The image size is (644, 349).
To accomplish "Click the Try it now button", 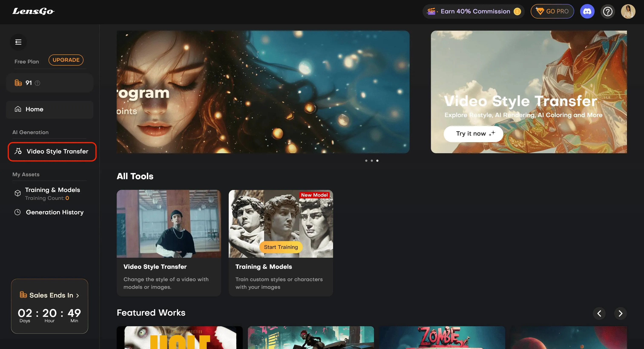I will pos(473,134).
